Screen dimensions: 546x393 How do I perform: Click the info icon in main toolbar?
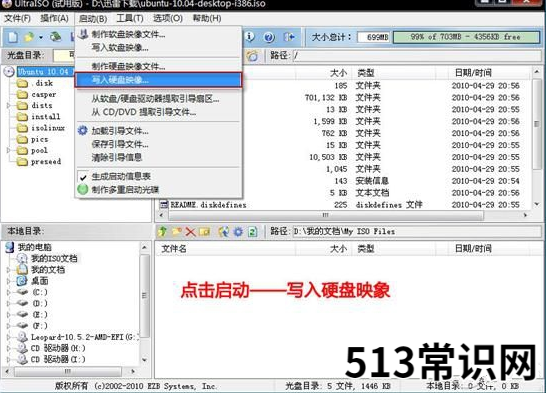pos(250,37)
